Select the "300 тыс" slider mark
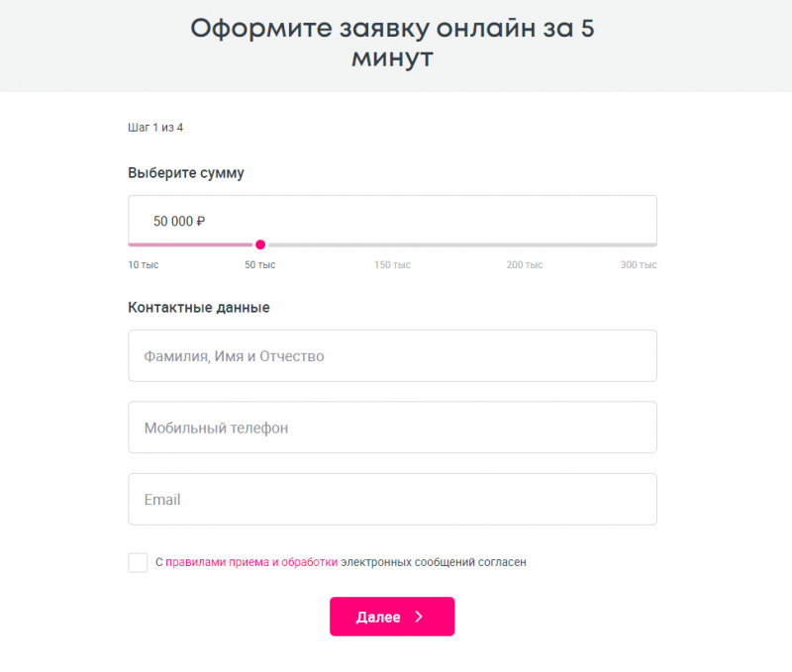This screenshot has width=792, height=672. click(x=639, y=265)
